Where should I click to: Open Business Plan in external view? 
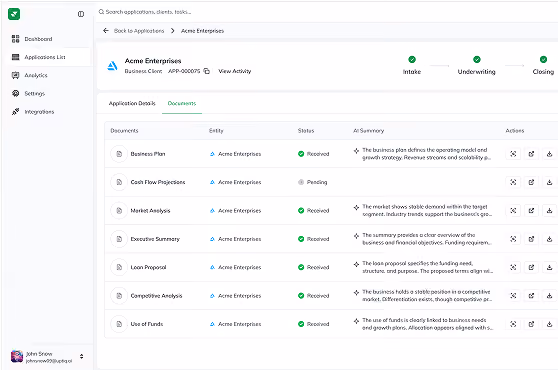point(531,154)
